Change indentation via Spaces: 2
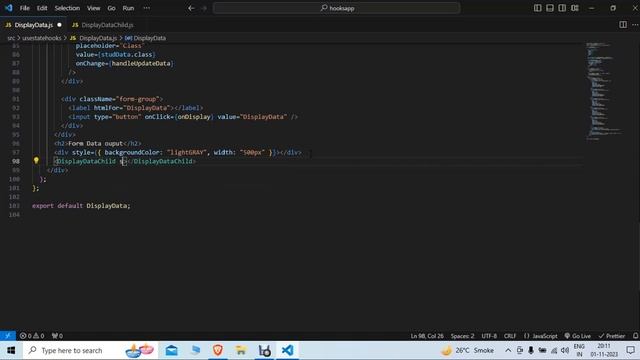 462,336
